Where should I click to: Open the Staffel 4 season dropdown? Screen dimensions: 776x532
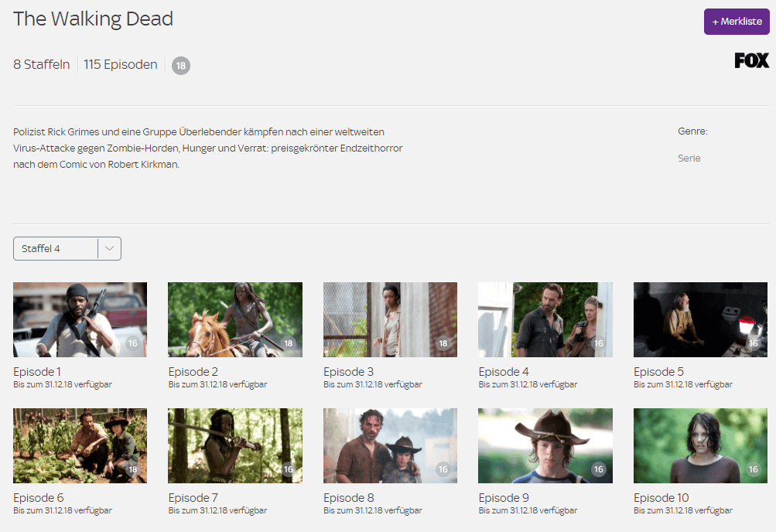[x=67, y=248]
